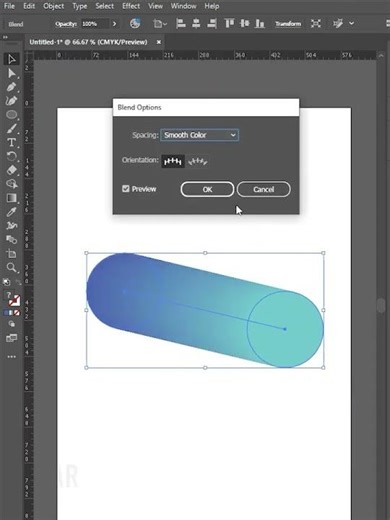Open the Window menu
This screenshot has height=520, width=390.
(183, 6)
